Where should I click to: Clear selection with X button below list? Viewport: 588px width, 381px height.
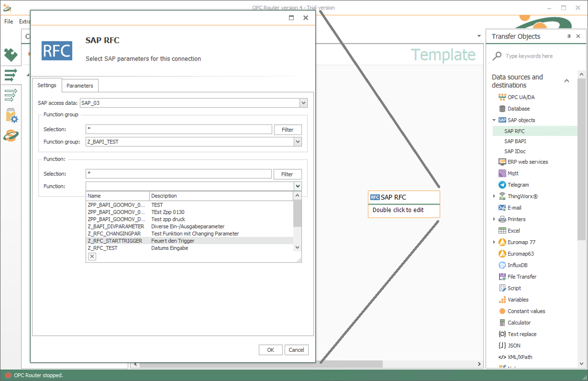pyautogui.click(x=92, y=257)
